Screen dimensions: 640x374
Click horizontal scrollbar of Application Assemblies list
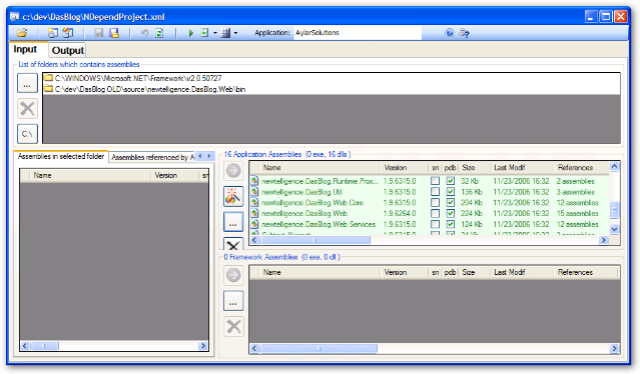click(x=429, y=240)
